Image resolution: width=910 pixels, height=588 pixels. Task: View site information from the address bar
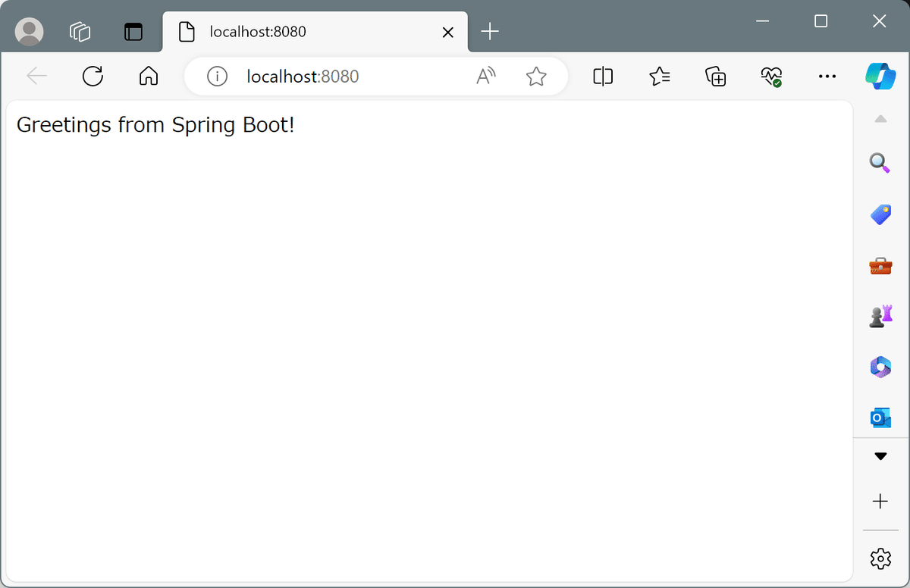tap(217, 76)
